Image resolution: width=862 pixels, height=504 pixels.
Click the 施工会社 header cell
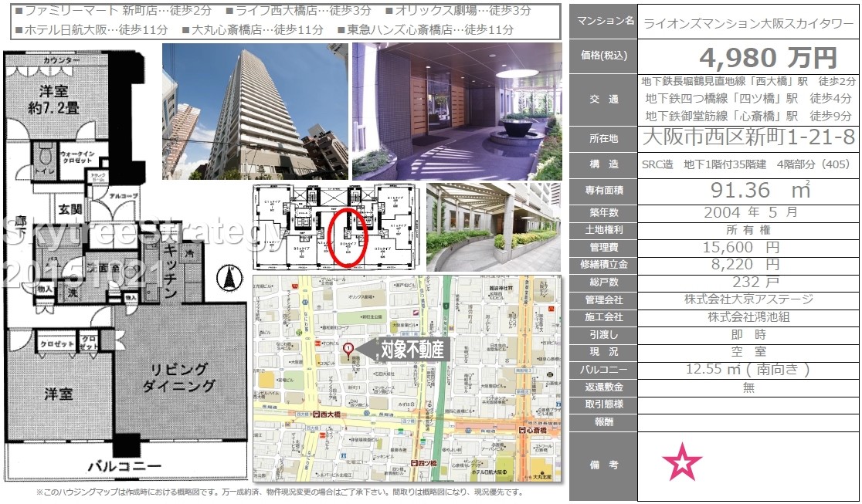coord(603,317)
